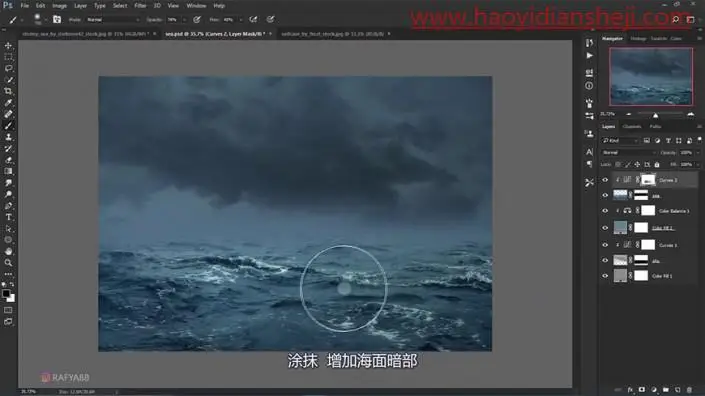Toggle lock all layer icon

[657, 165]
